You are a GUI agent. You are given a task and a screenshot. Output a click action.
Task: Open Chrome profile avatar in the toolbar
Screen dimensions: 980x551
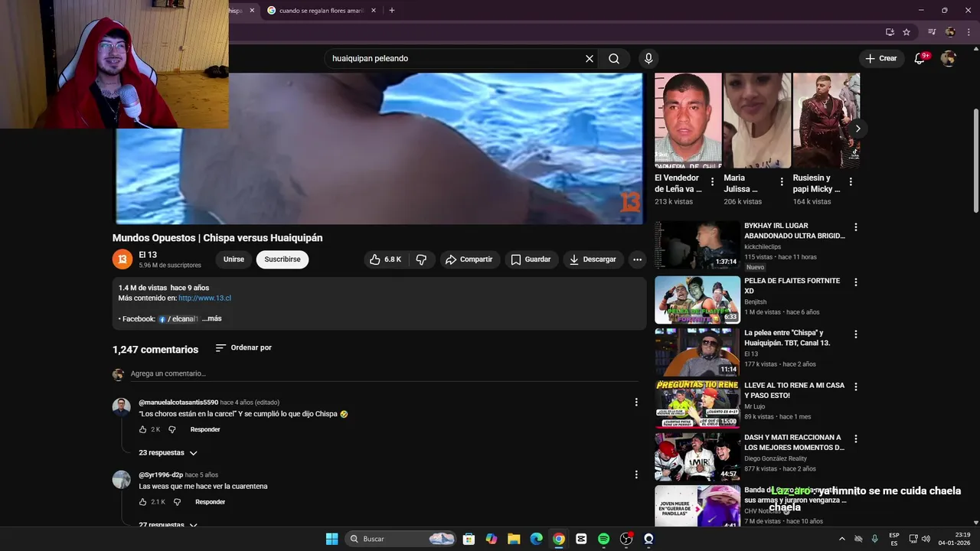(x=950, y=32)
